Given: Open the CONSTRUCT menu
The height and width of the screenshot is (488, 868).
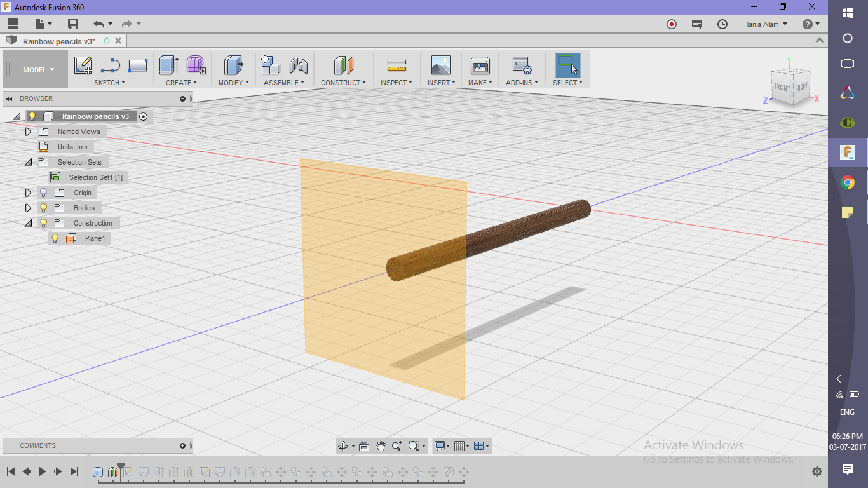Looking at the screenshot, I should [x=343, y=83].
